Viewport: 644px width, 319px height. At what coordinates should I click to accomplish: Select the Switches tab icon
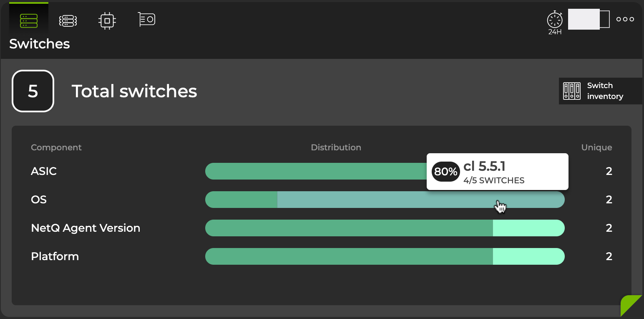29,20
